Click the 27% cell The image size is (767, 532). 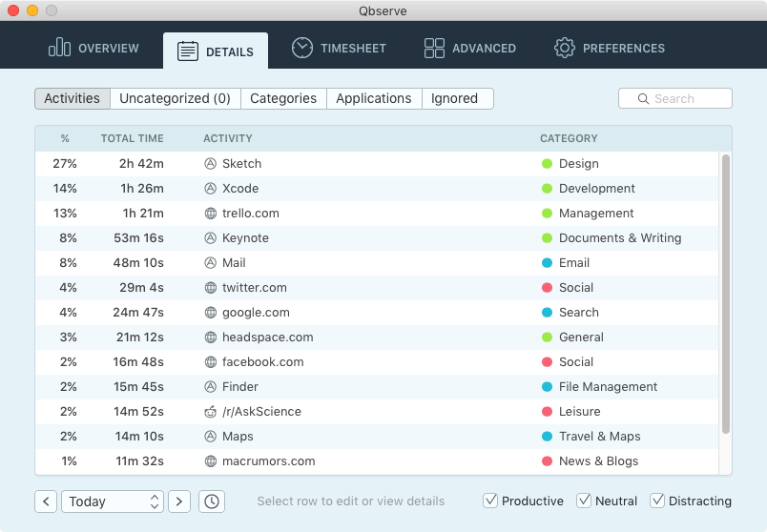point(65,164)
